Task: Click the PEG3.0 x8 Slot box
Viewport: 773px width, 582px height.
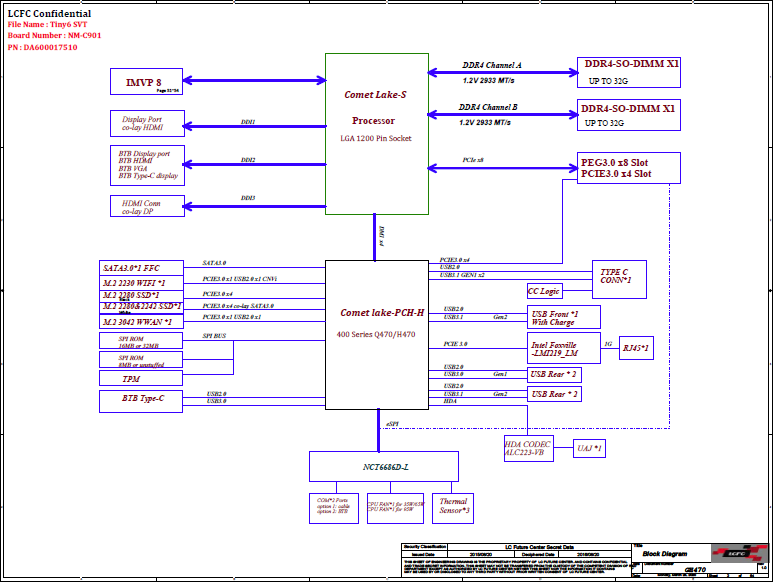Action: click(x=629, y=168)
